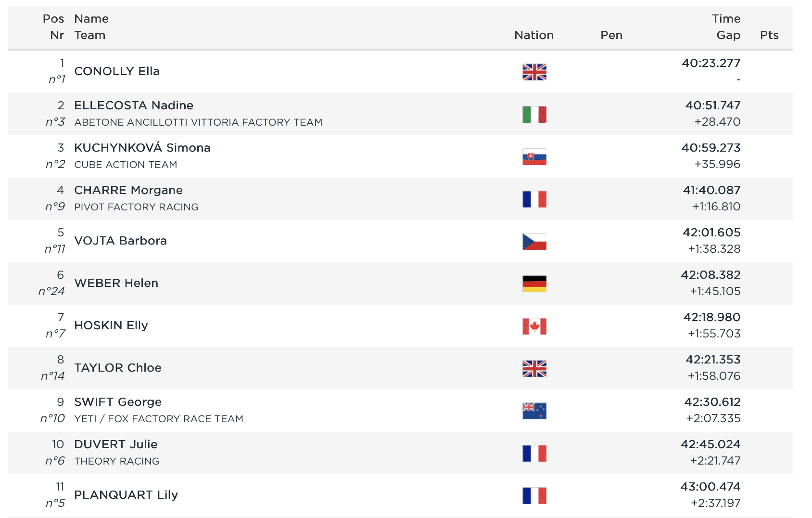Image resolution: width=812 pixels, height=518 pixels.
Task: Open the Cube Action Team link
Action: [126, 165]
